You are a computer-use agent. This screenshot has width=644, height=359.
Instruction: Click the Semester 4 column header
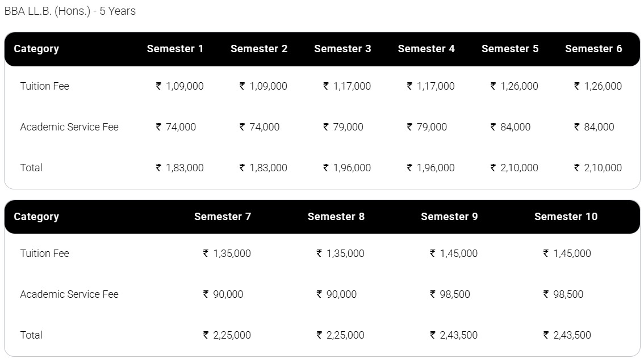[x=426, y=49]
